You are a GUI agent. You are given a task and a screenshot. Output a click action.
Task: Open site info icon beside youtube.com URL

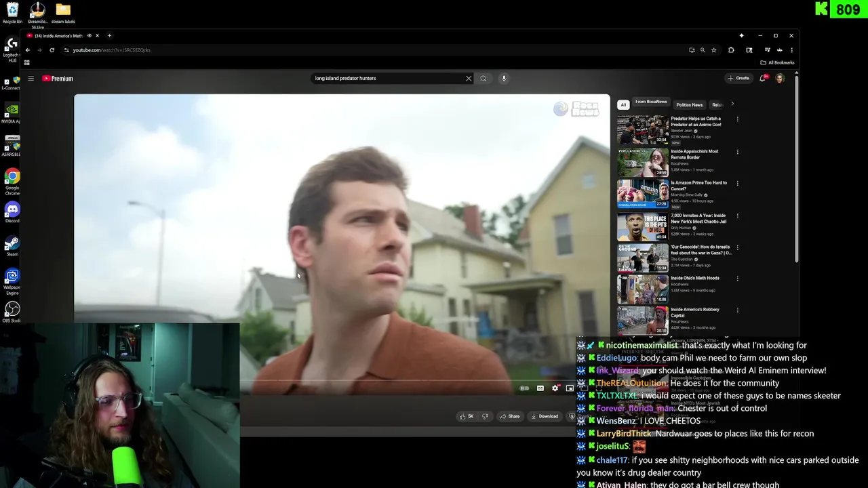[66, 50]
